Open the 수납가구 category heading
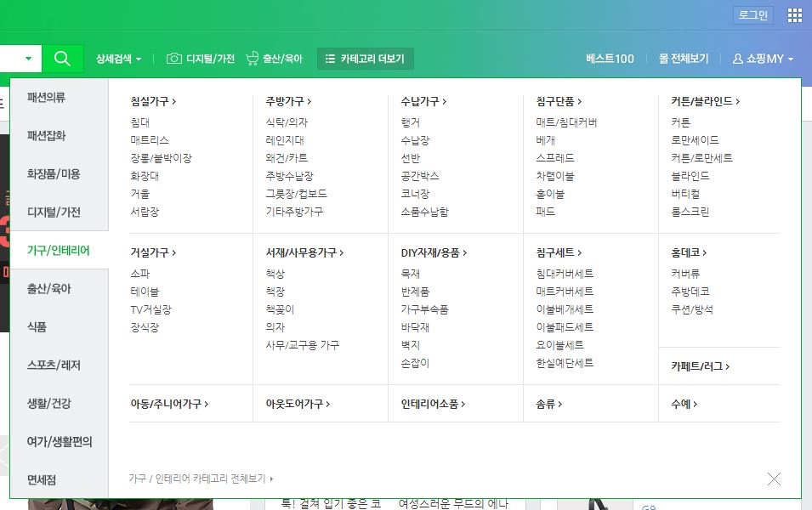 point(423,101)
